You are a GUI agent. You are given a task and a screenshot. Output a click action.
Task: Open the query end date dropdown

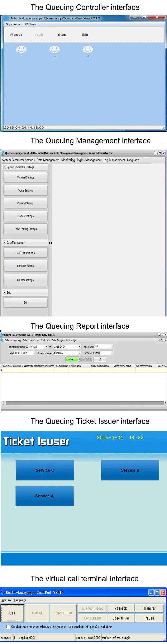point(80,347)
